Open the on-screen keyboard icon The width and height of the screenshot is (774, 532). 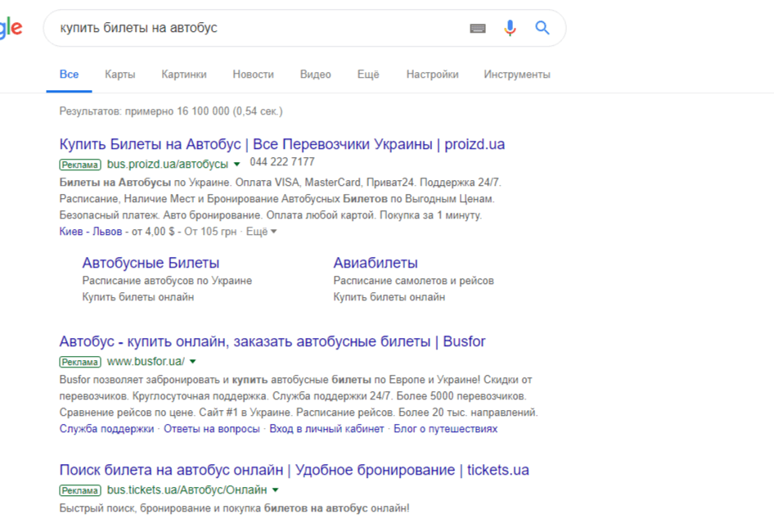(x=477, y=28)
